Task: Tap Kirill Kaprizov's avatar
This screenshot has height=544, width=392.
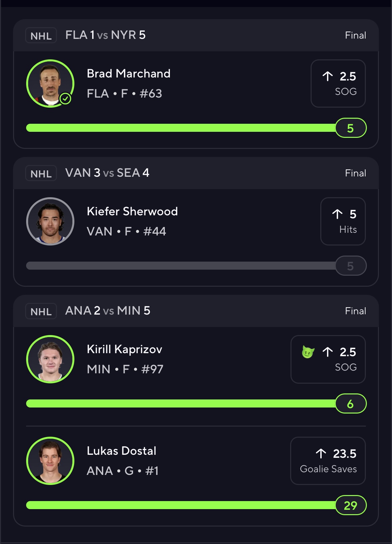Action: coord(50,359)
